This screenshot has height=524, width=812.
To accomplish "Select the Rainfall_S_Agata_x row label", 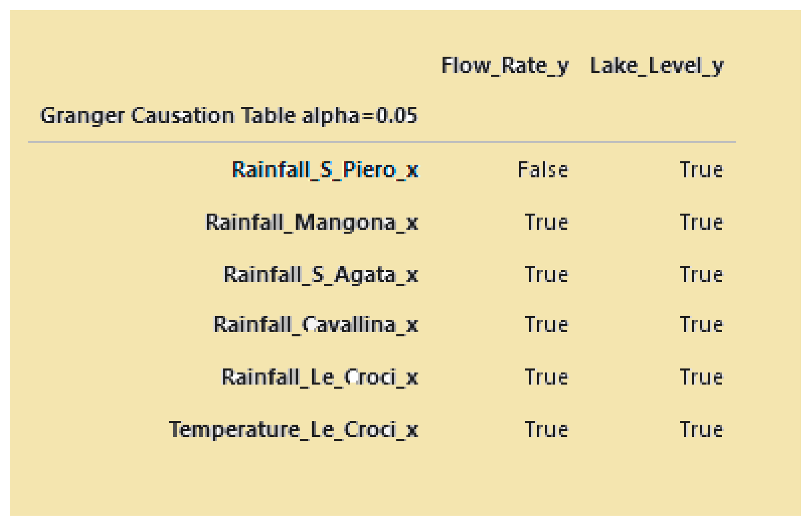I will 321,275.
